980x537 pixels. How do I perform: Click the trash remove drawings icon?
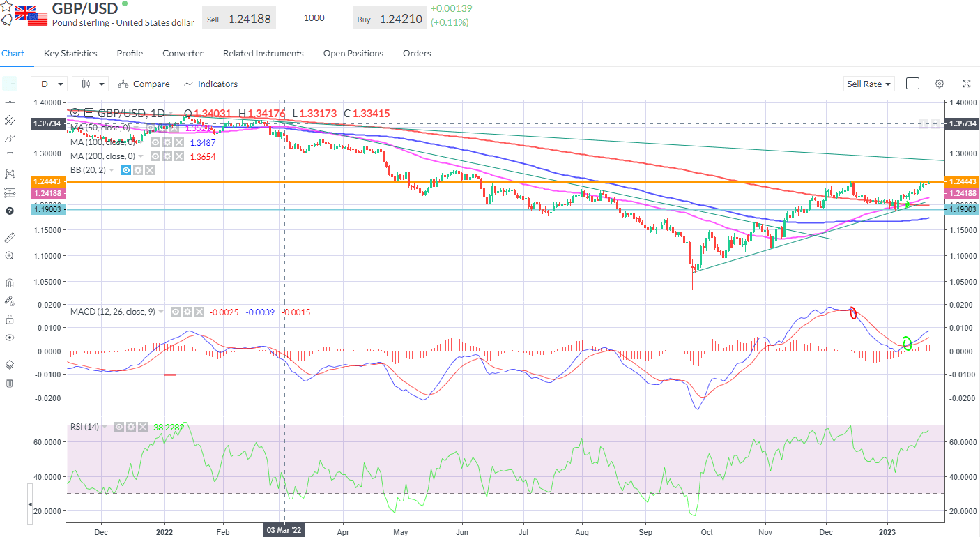(x=10, y=383)
